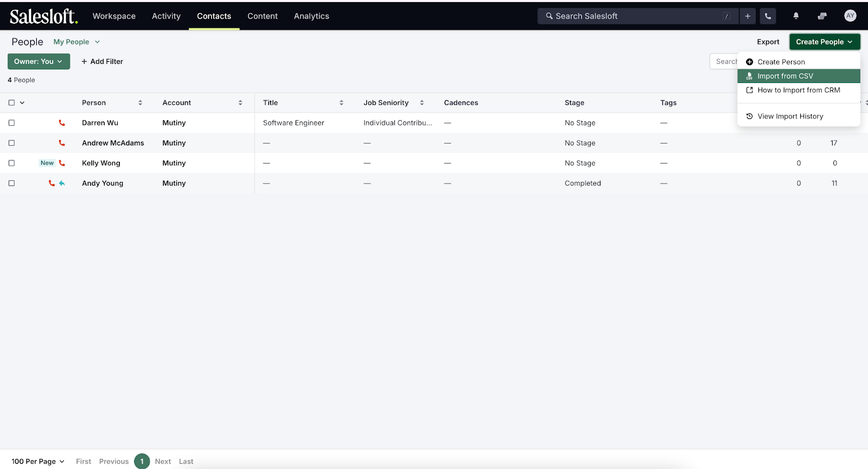Viewport: 868px width, 469px height.
Task: Toggle the select-all checkbox in header
Action: [11, 103]
